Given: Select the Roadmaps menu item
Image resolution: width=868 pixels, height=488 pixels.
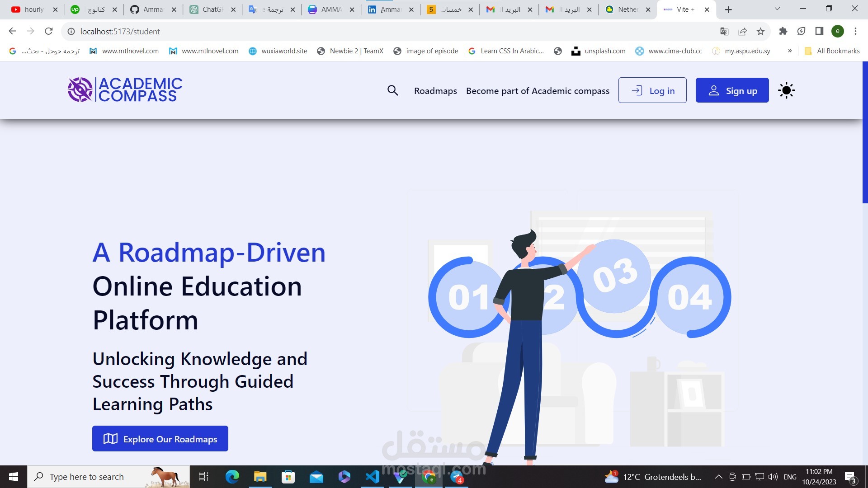Looking at the screenshot, I should [x=435, y=91].
